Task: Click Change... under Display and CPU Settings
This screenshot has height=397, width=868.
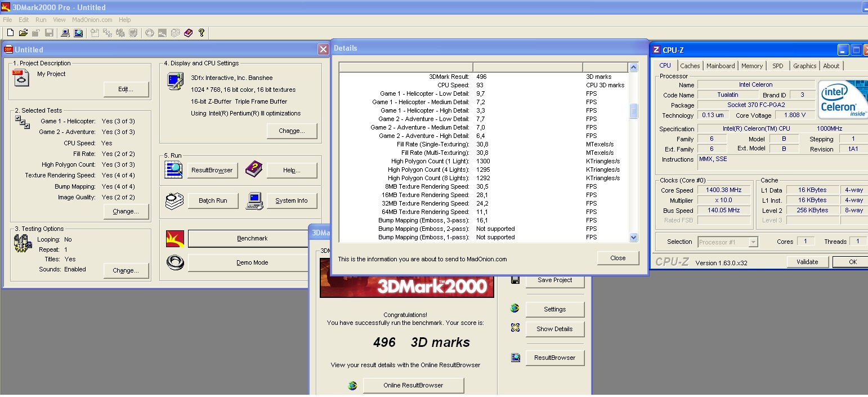Action: (x=292, y=131)
